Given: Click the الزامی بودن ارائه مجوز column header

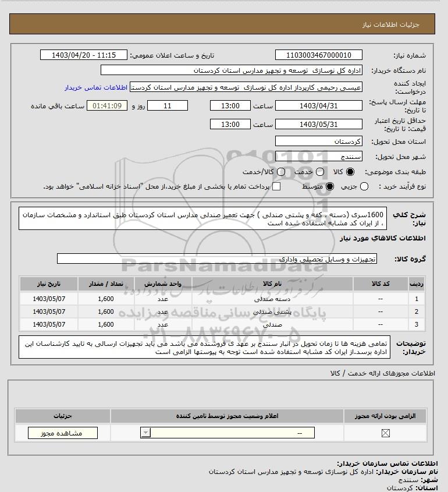Looking at the screenshot, I should 385,416.
